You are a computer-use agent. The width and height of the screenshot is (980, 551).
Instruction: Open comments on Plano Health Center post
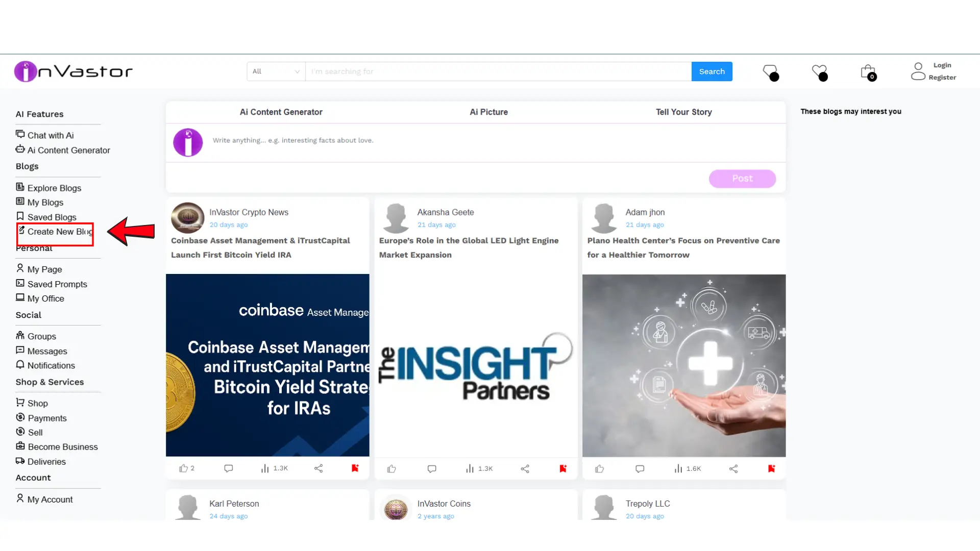pos(640,469)
